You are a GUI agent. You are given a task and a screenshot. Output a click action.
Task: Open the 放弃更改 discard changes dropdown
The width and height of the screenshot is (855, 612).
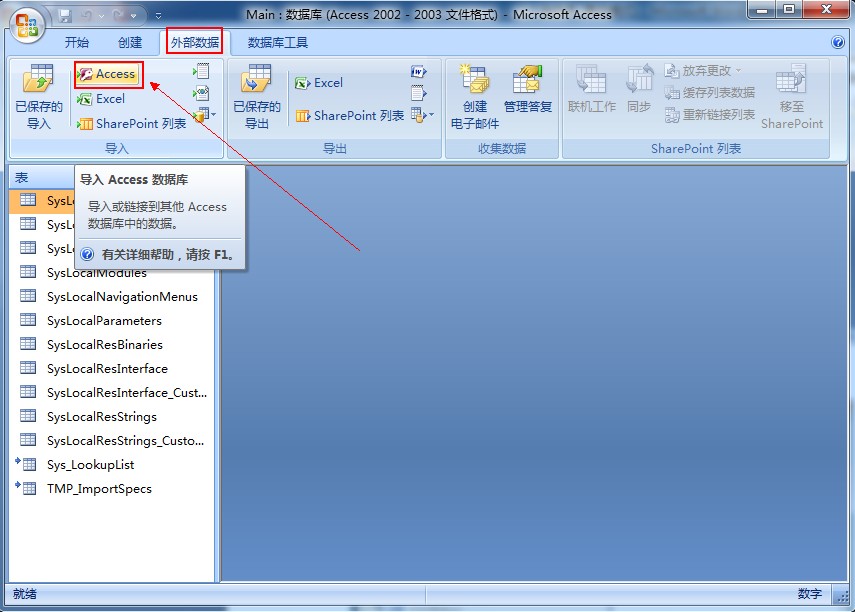pos(703,71)
